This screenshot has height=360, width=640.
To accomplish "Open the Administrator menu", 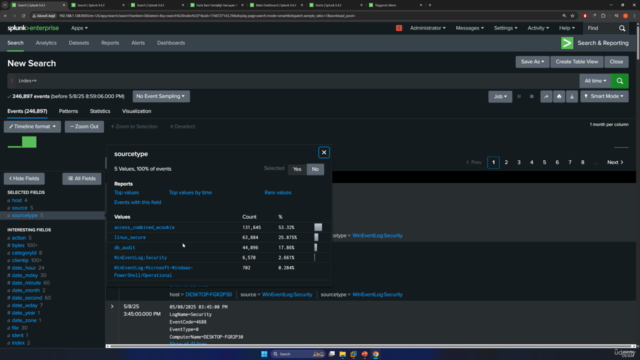I will pyautogui.click(x=428, y=28).
